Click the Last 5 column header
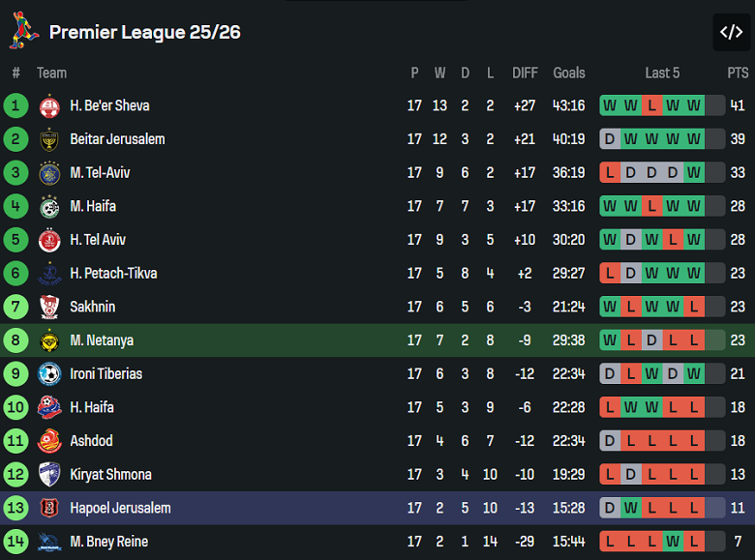This screenshot has height=560, width=755. point(662,73)
